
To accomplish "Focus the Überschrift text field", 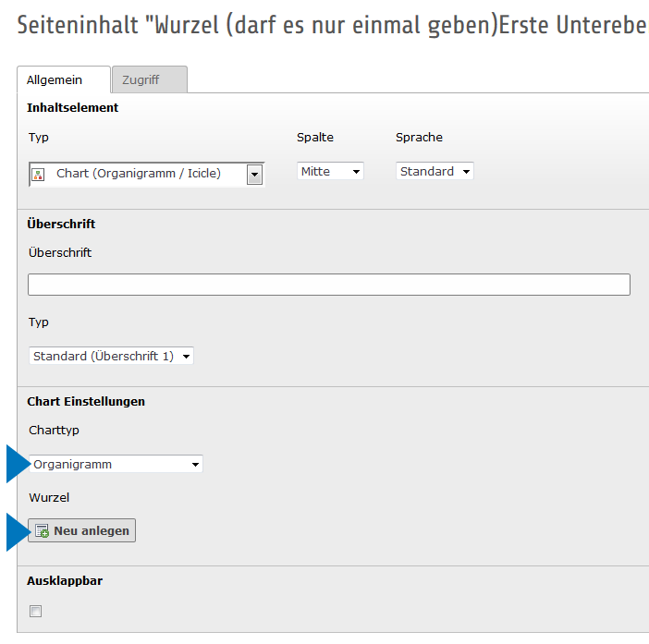I will pyautogui.click(x=329, y=285).
